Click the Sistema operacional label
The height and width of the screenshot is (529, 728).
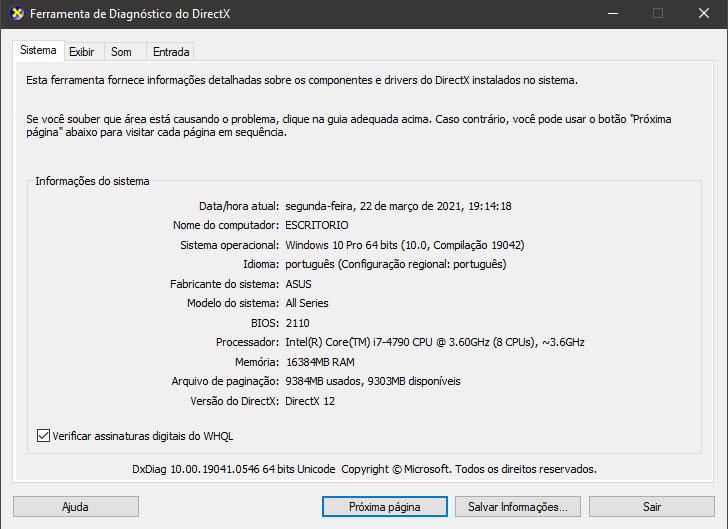pyautogui.click(x=230, y=245)
